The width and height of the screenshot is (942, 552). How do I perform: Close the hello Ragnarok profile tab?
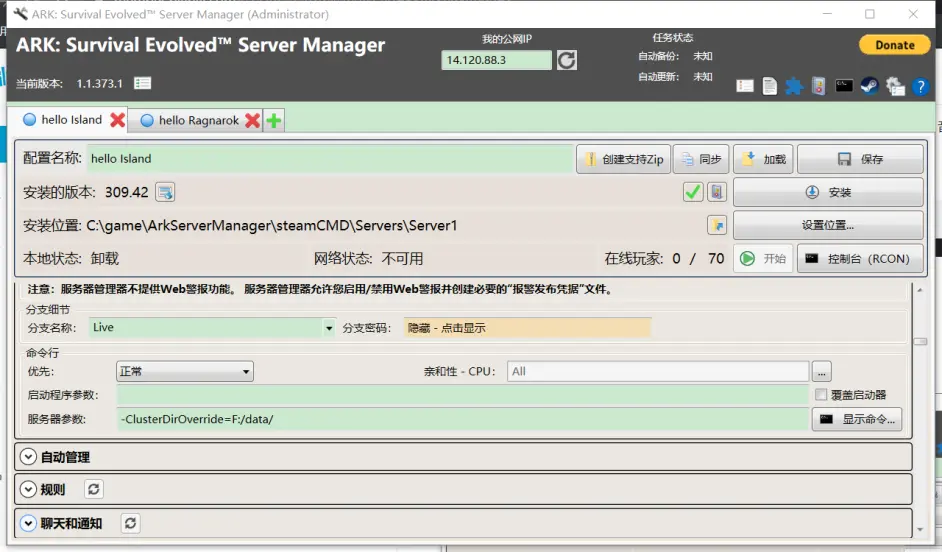253,121
